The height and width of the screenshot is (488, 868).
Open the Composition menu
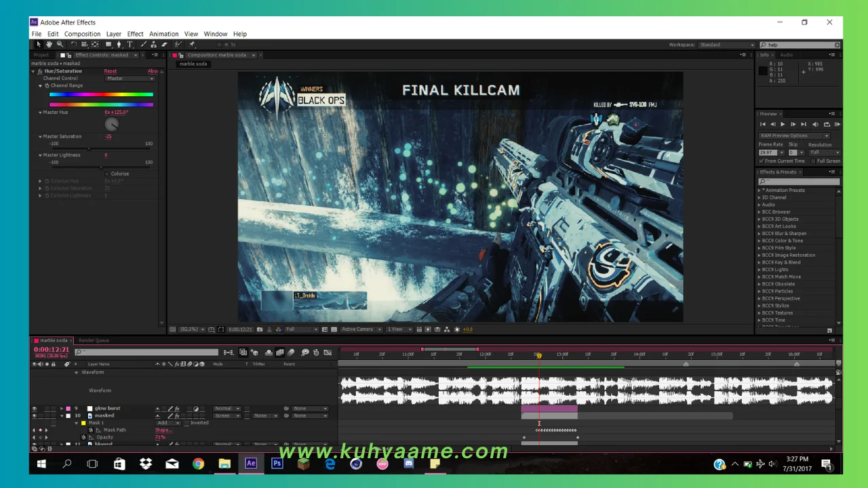point(82,34)
